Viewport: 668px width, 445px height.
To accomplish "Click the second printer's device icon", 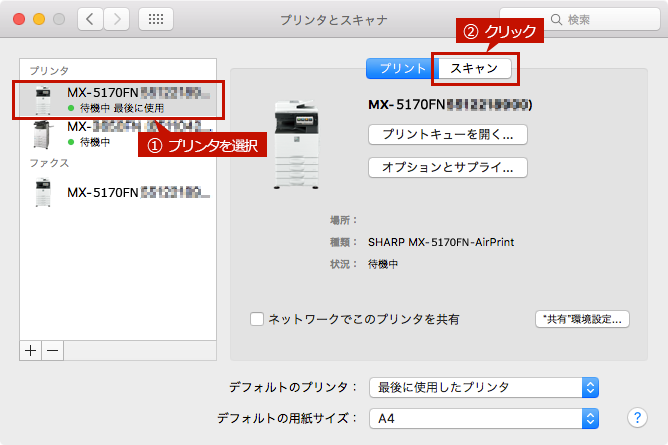I will pyautogui.click(x=43, y=135).
